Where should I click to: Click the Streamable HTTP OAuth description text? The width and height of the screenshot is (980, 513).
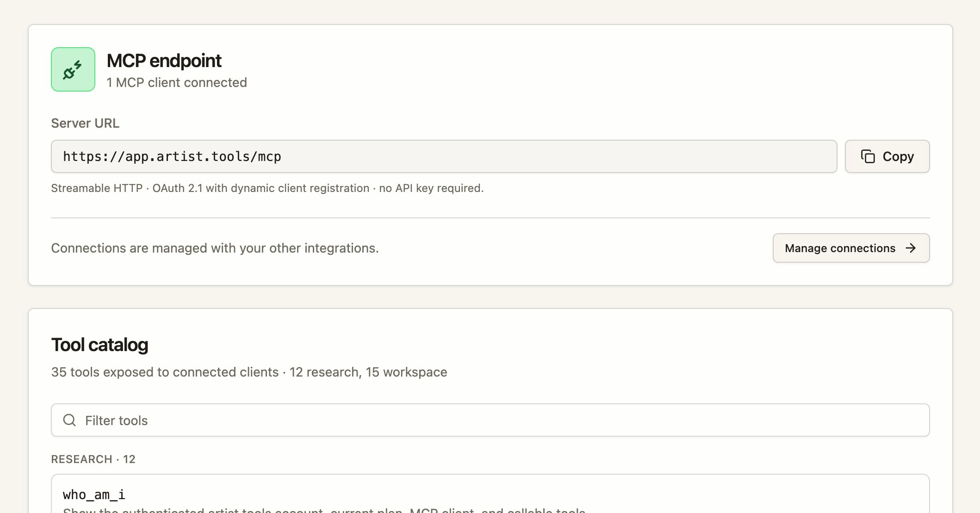click(267, 188)
